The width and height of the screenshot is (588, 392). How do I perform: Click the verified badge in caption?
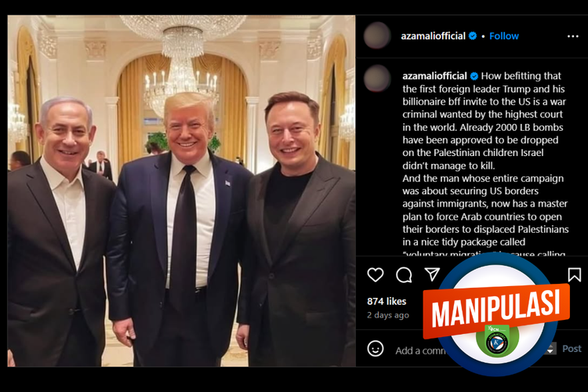click(474, 76)
